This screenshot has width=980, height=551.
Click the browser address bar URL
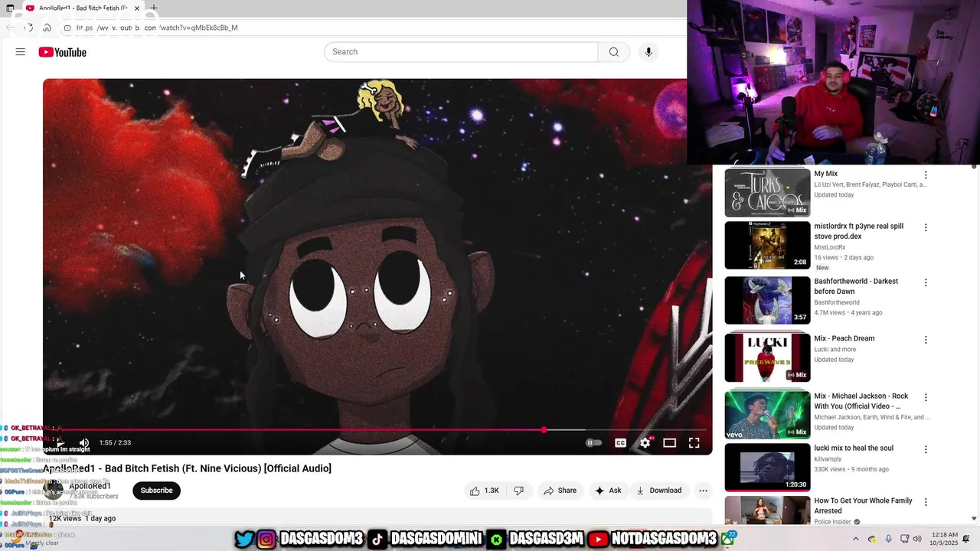[x=157, y=28]
